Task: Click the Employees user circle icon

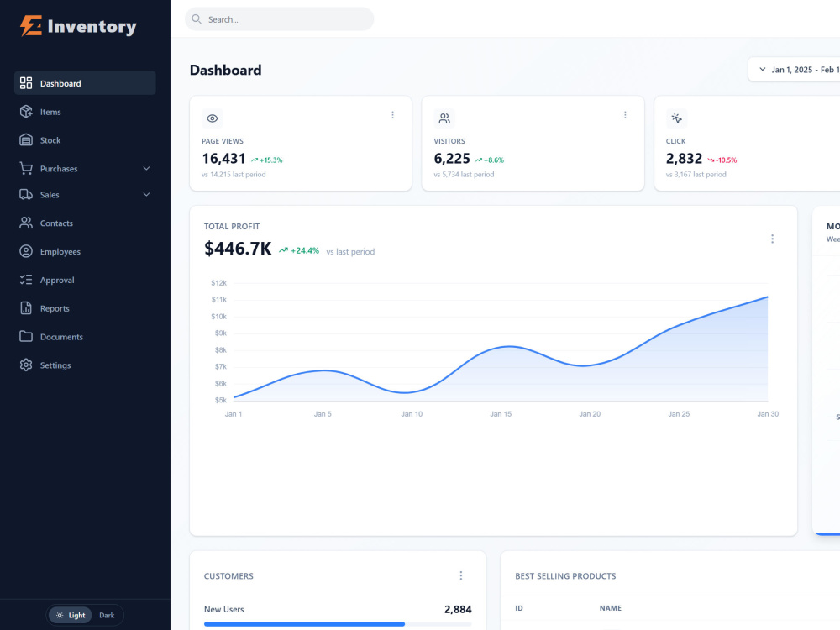Action: pos(26,251)
